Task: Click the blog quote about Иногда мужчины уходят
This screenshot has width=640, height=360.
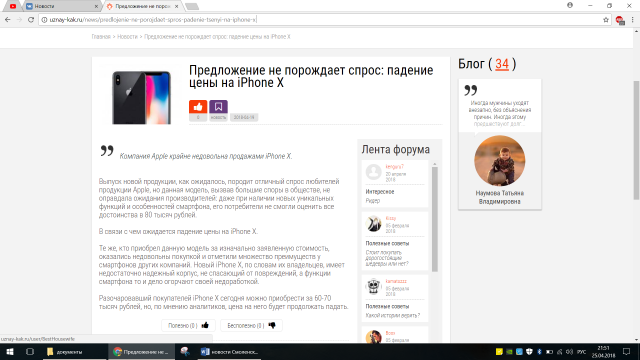Action: pyautogui.click(x=500, y=113)
